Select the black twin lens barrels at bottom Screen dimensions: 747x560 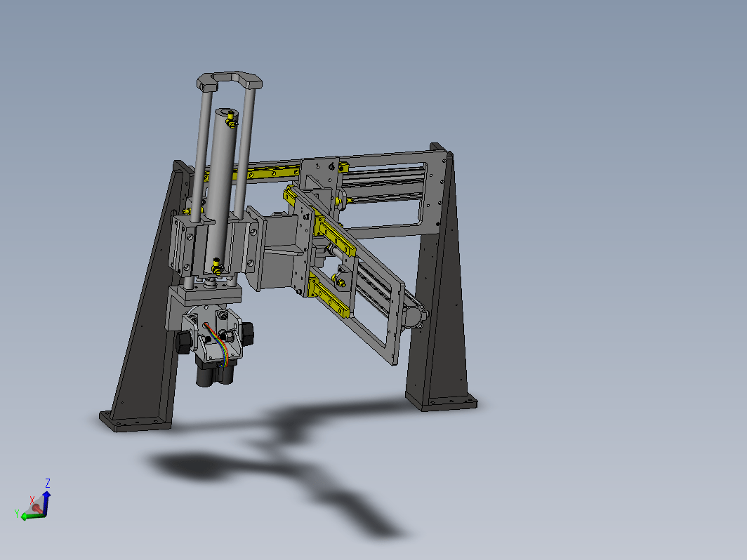[x=216, y=373]
